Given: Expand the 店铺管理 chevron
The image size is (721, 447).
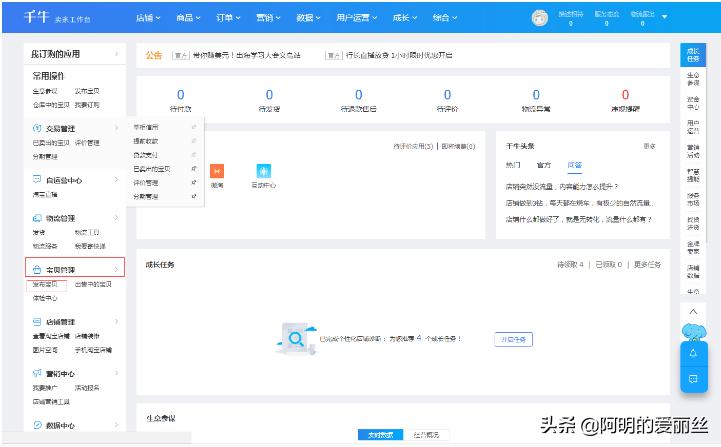Looking at the screenshot, I should pos(116,321).
